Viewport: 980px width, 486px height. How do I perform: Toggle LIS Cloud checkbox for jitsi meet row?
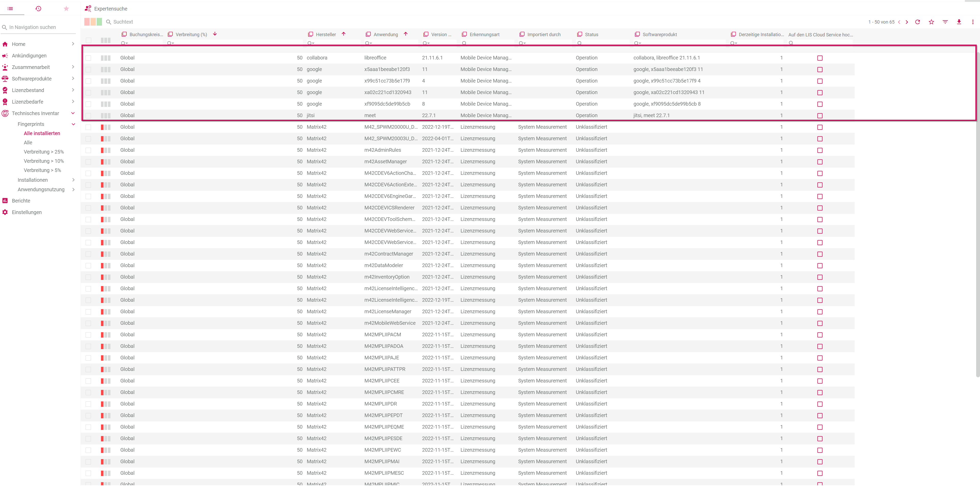click(820, 116)
